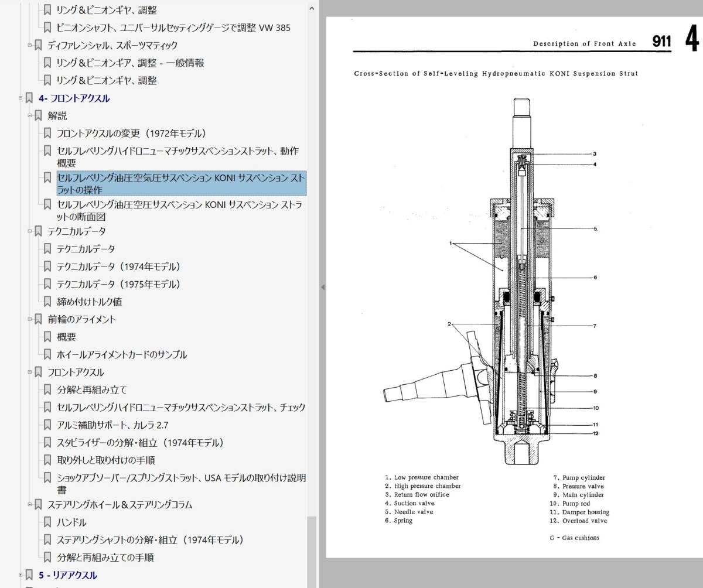Viewport: 703px width, 588px height.
Task: Click legend entry '12. Overload valve'
Action: tap(578, 521)
